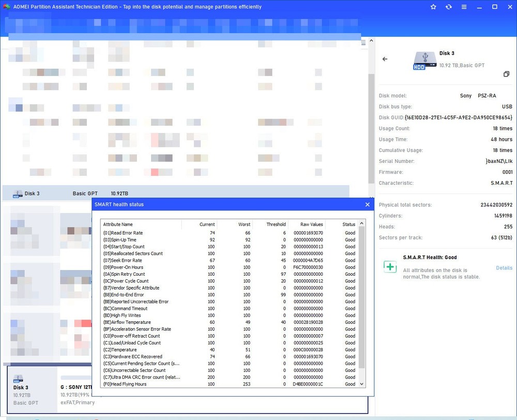Click the green S.M.A.R.T health plus icon

(390, 267)
